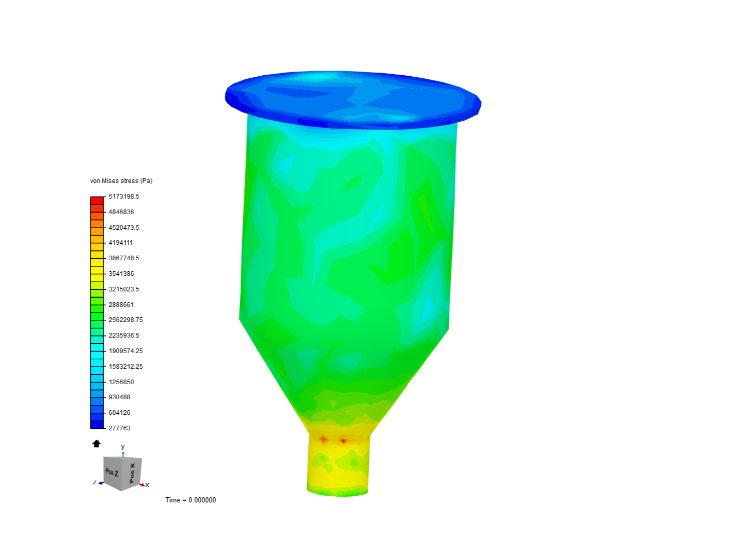Pick the red swatch atop the legend
Image resolution: width=747 pixels, height=560 pixels.
(97, 200)
